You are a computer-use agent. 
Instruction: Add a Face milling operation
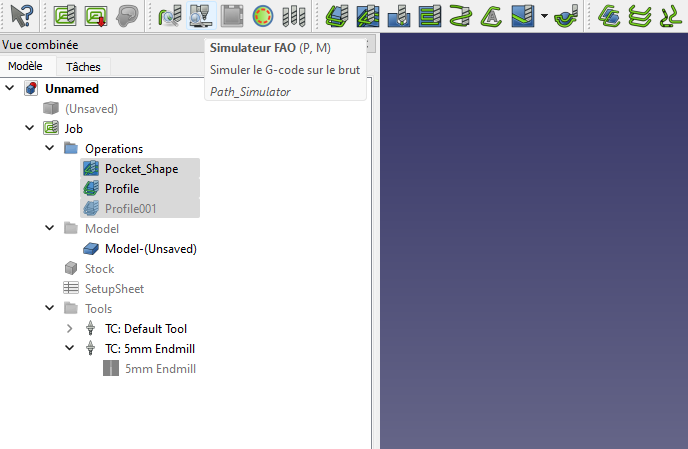point(430,15)
